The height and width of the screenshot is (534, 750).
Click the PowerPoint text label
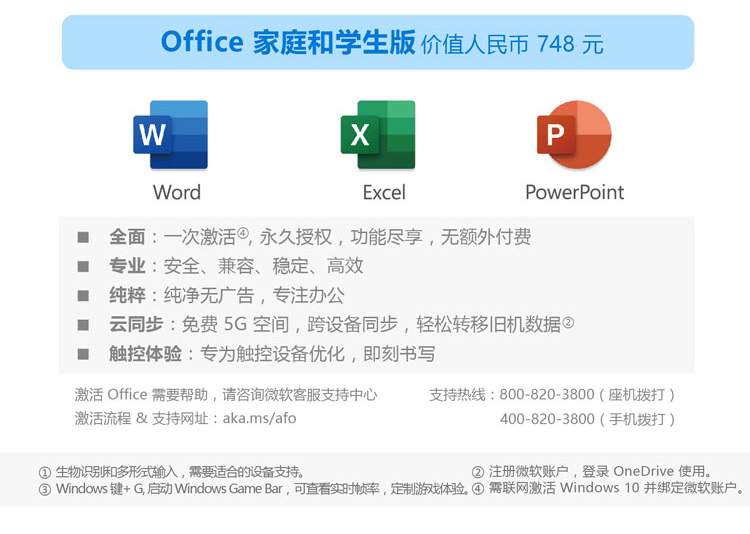tap(574, 192)
